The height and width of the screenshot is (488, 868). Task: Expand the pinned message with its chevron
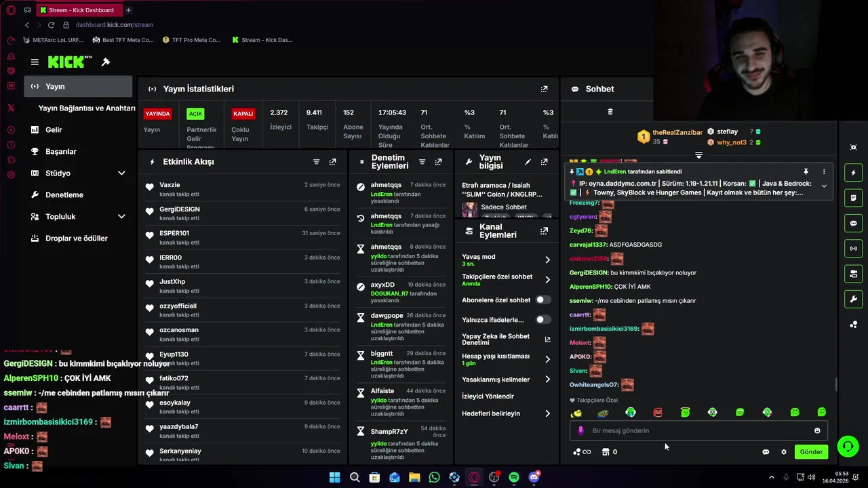click(824, 186)
